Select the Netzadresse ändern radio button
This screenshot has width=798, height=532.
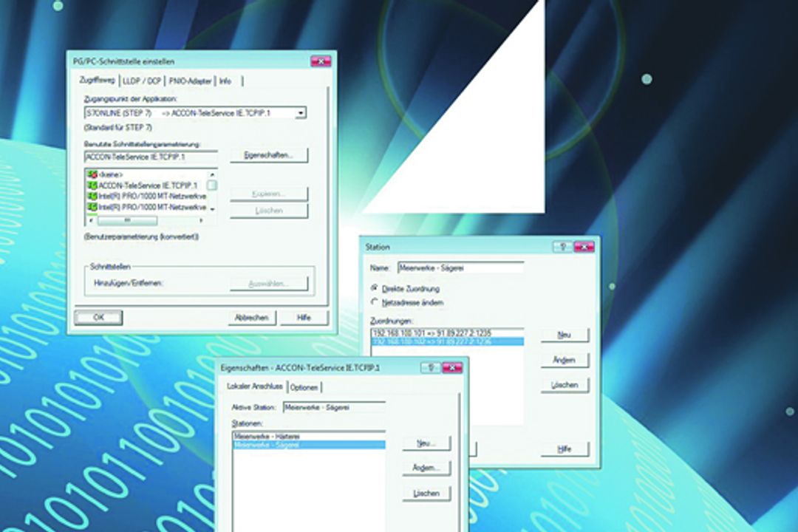(x=374, y=302)
